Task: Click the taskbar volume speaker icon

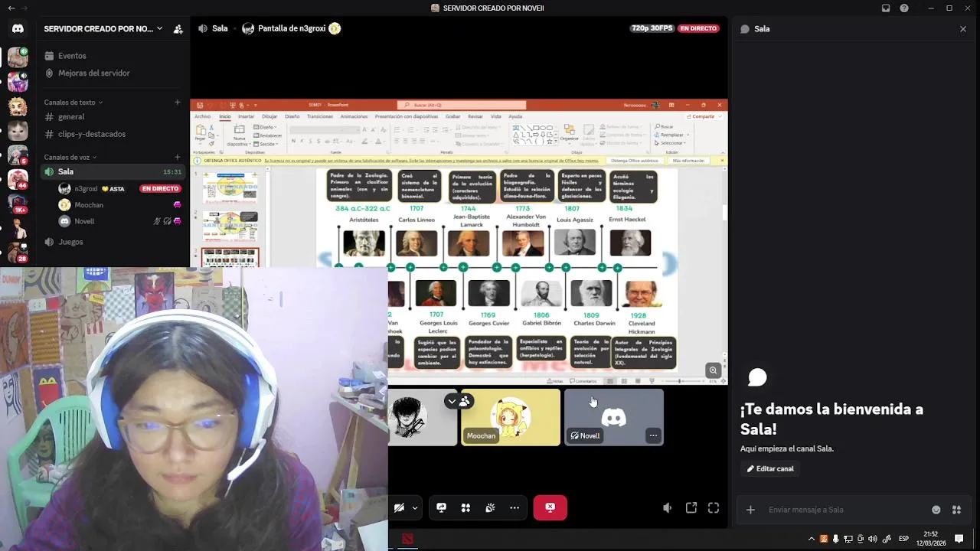Action: click(x=872, y=539)
